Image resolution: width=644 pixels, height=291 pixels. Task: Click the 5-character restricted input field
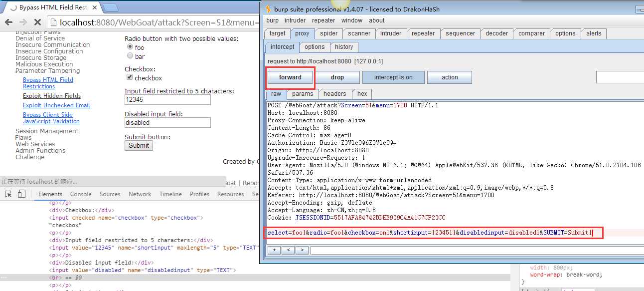[167, 99]
